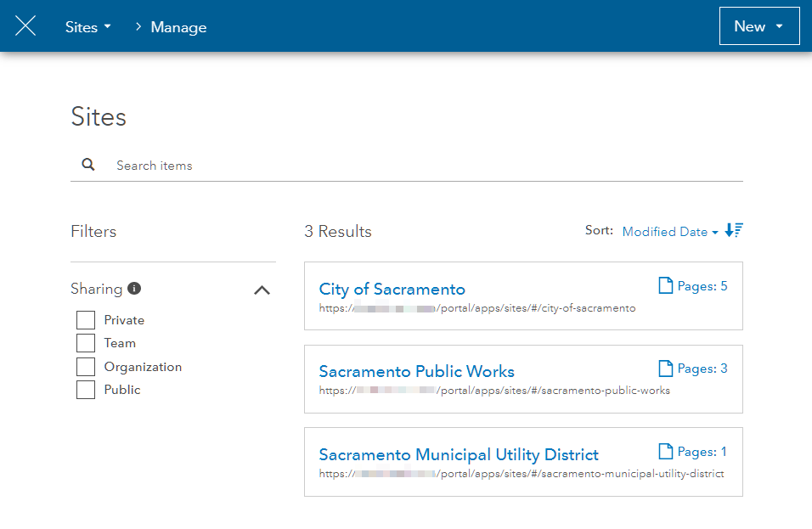Click the Sites page heading
This screenshot has height=529, width=812.
99,116
